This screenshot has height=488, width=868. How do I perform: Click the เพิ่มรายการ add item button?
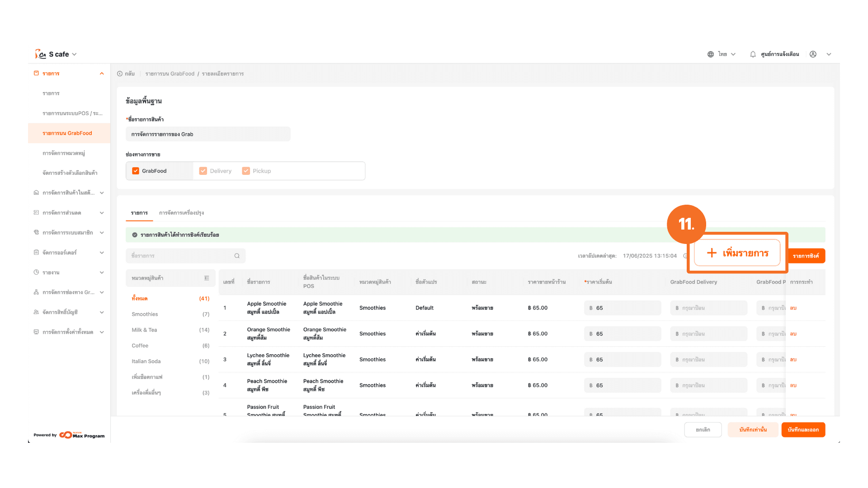click(737, 253)
